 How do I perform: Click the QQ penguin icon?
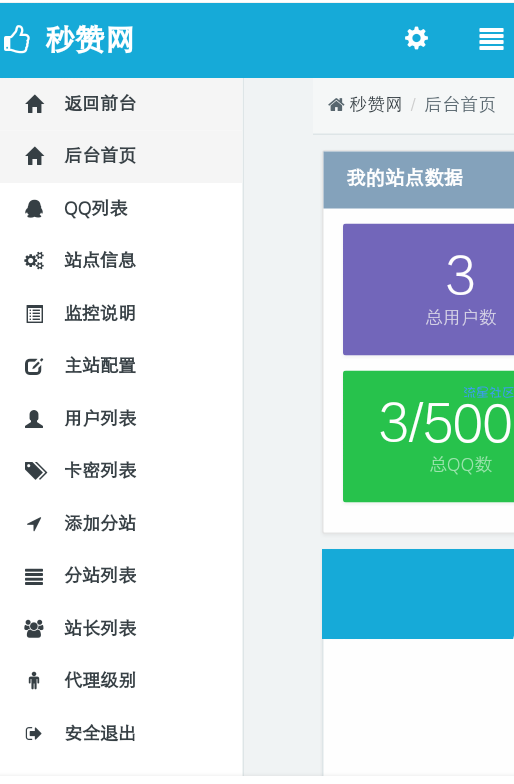point(34,208)
